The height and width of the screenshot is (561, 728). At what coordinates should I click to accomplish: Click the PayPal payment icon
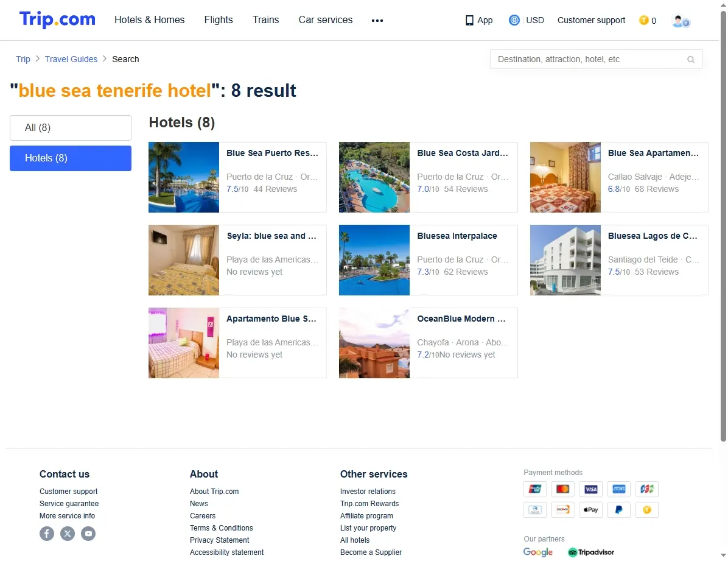[x=619, y=510]
